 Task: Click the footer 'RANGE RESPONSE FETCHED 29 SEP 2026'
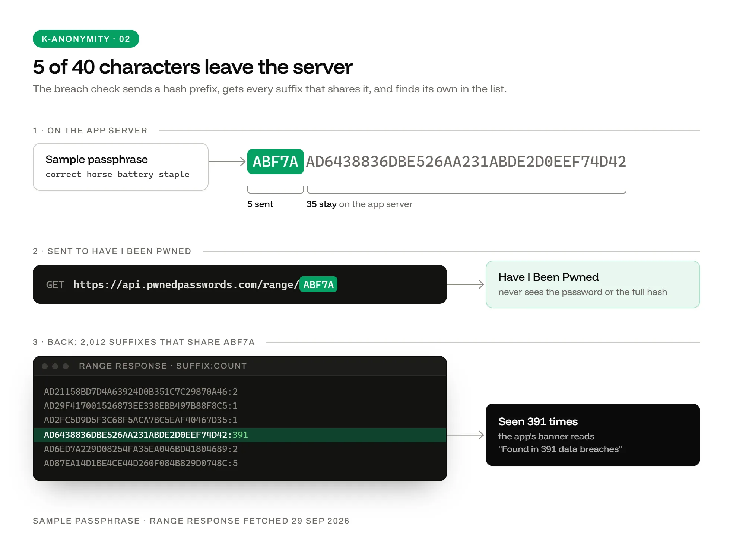[x=250, y=521]
